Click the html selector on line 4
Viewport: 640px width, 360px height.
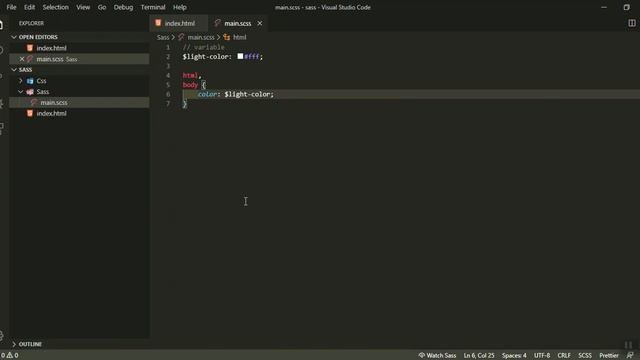point(190,76)
